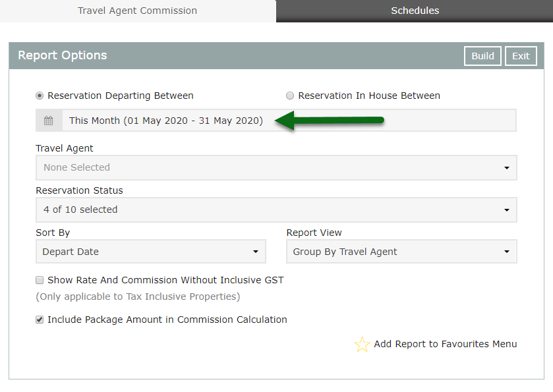Select Reservation Departing Between radio button
Image resolution: width=553 pixels, height=392 pixels.
click(x=40, y=96)
